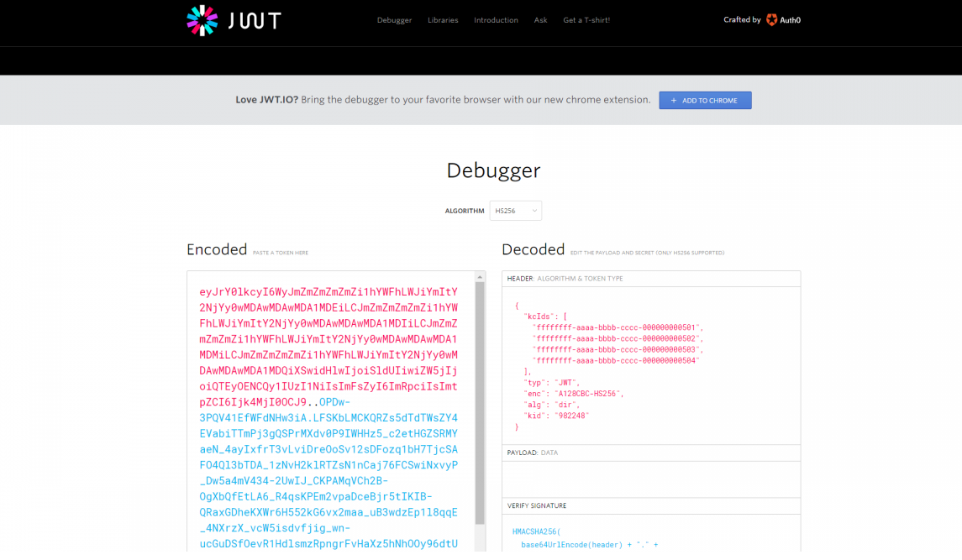
Task: Open the Libraries nav item
Action: pyautogui.click(x=443, y=20)
